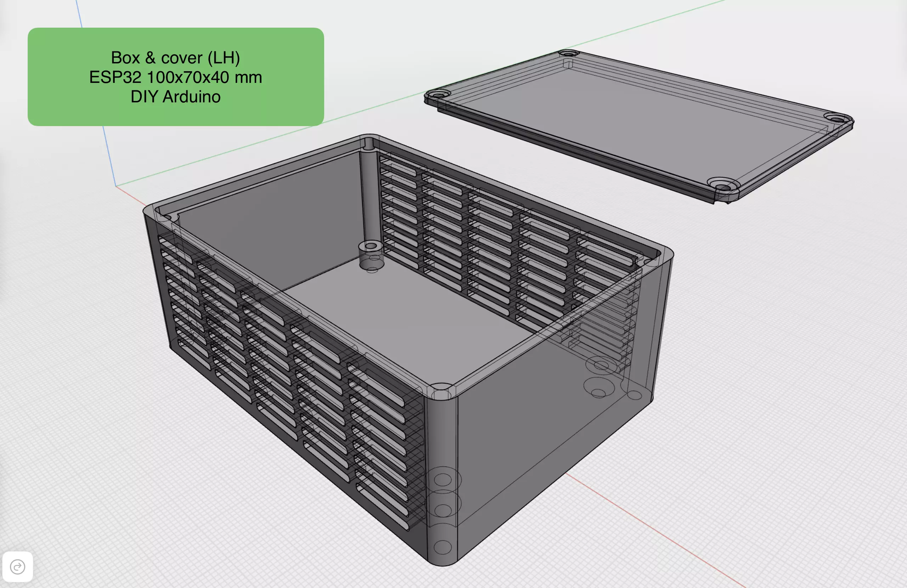Click the circular arrow icon button

[17, 567]
